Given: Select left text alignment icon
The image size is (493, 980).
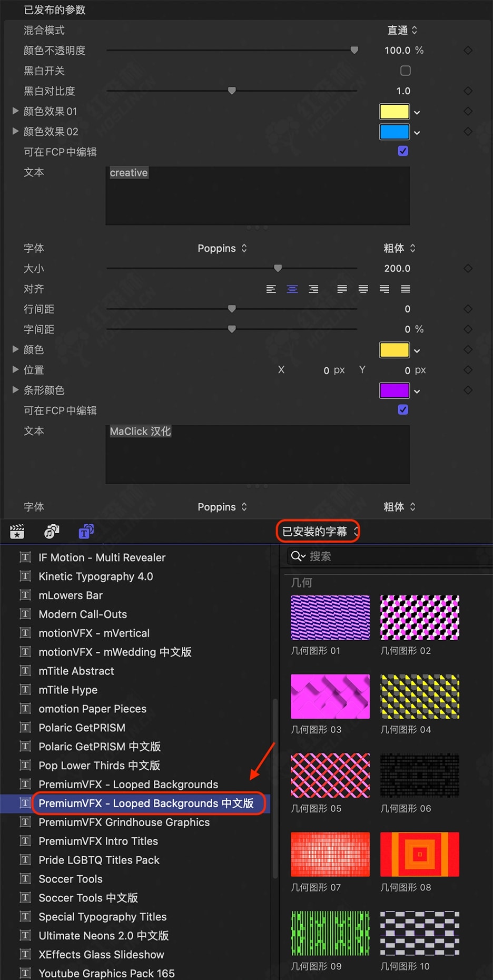Looking at the screenshot, I should 271,289.
